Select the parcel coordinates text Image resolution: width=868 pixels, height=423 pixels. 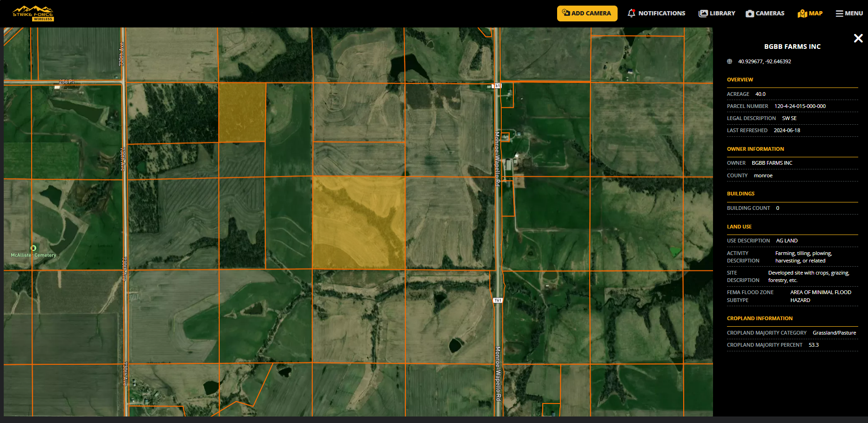(764, 61)
